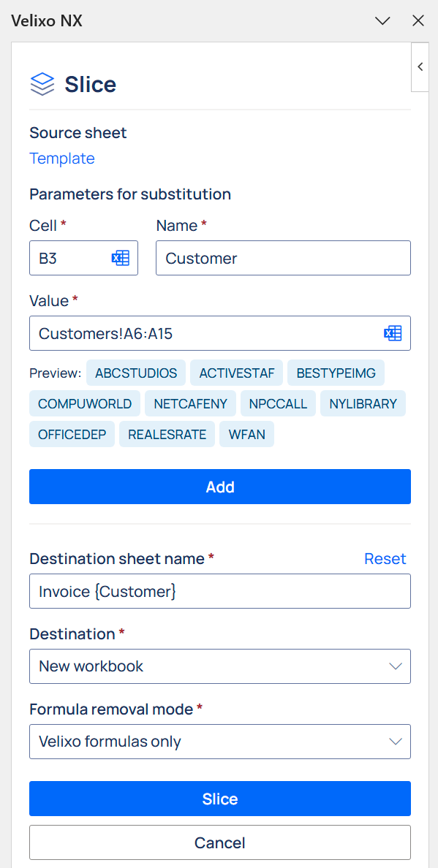Collapse the side panel with left chevron
Image resolution: width=438 pixels, height=868 pixels.
(420, 67)
